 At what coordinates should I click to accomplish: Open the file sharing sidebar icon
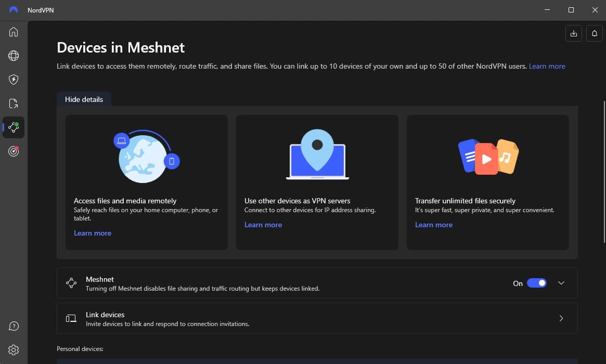point(14,103)
